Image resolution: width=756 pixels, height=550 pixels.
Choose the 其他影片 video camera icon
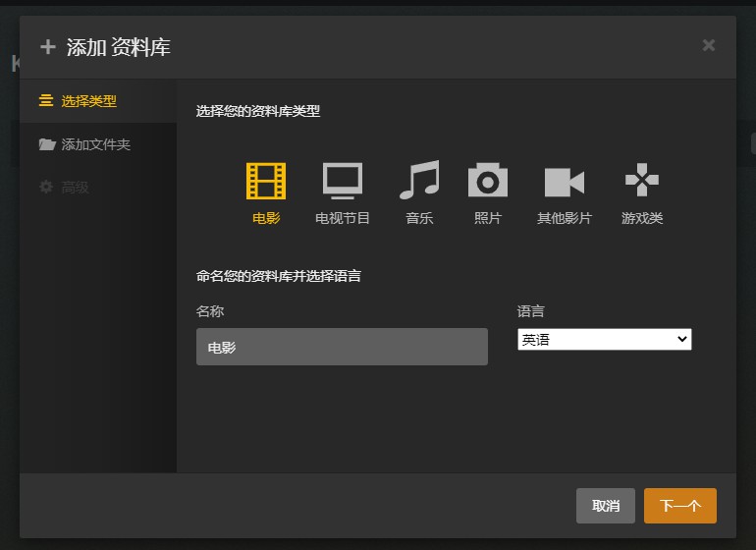coord(565,182)
